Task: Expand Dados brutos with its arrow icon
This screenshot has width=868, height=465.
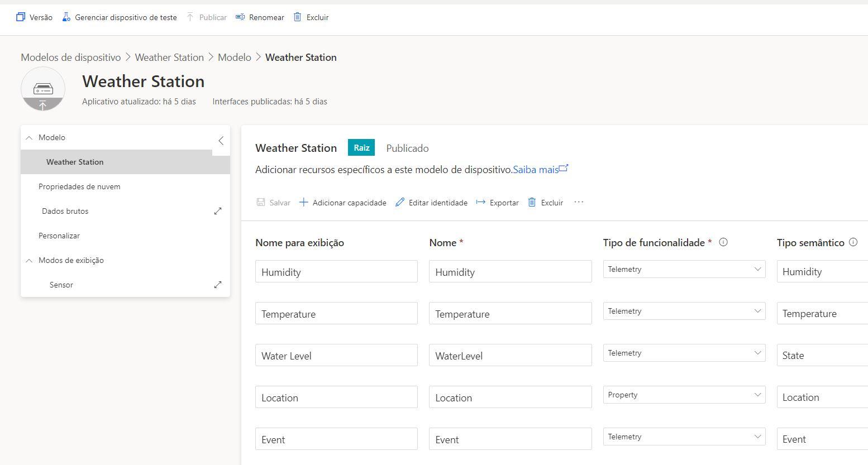Action: (x=218, y=211)
